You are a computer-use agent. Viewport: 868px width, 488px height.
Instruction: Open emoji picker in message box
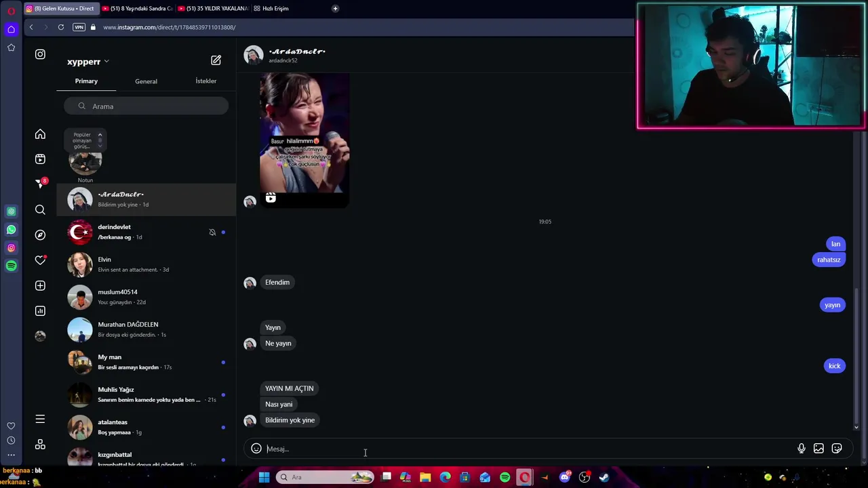pos(256,449)
